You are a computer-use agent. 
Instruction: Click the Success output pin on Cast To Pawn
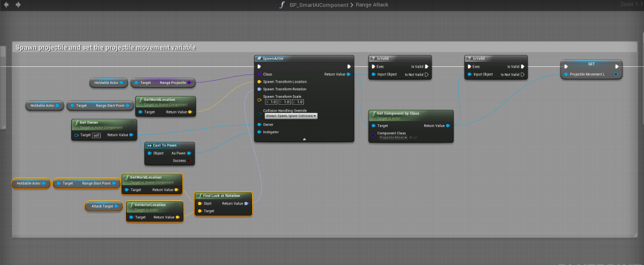190,160
